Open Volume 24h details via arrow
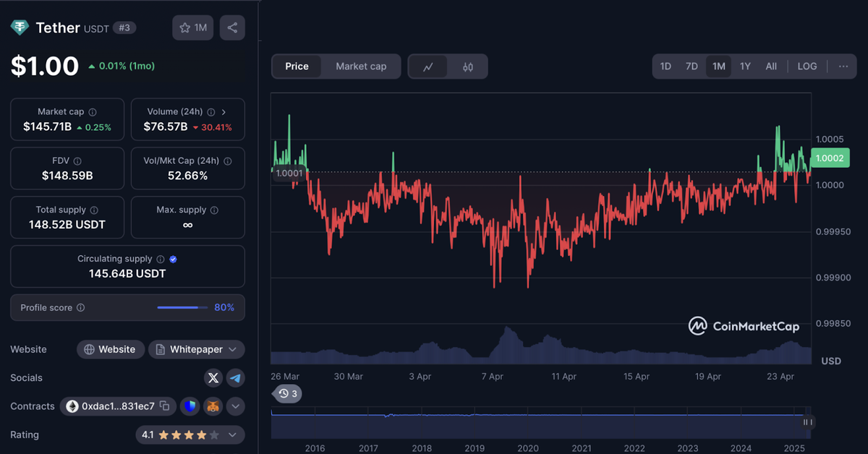 pyautogui.click(x=225, y=112)
